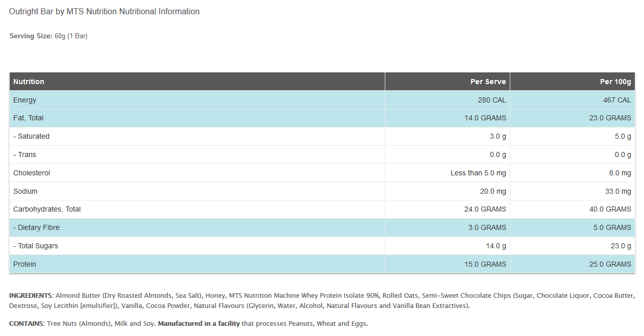The width and height of the screenshot is (644, 336).
Task: Click the bold 'Manufactured in a facility' text
Action: pyautogui.click(x=199, y=323)
